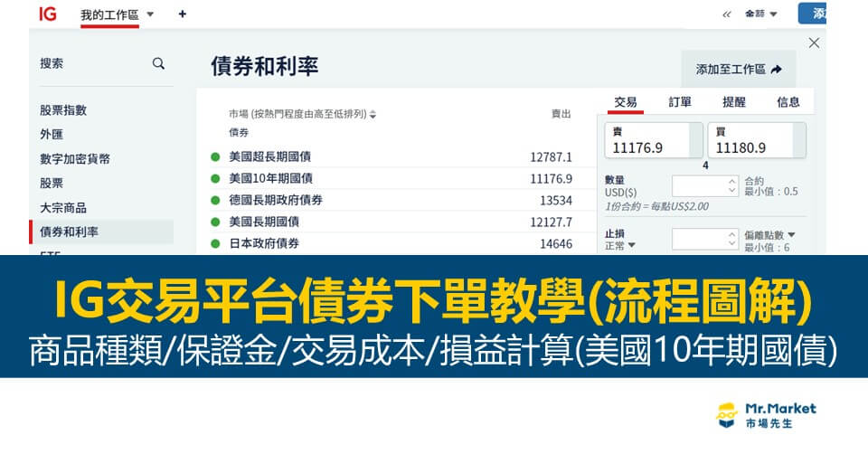Collapse panel with double chevron icon
The height and width of the screenshot is (454, 868).
pos(727,15)
